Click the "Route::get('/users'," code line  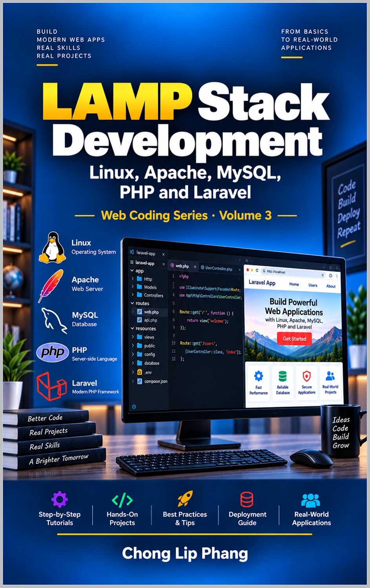[198, 343]
